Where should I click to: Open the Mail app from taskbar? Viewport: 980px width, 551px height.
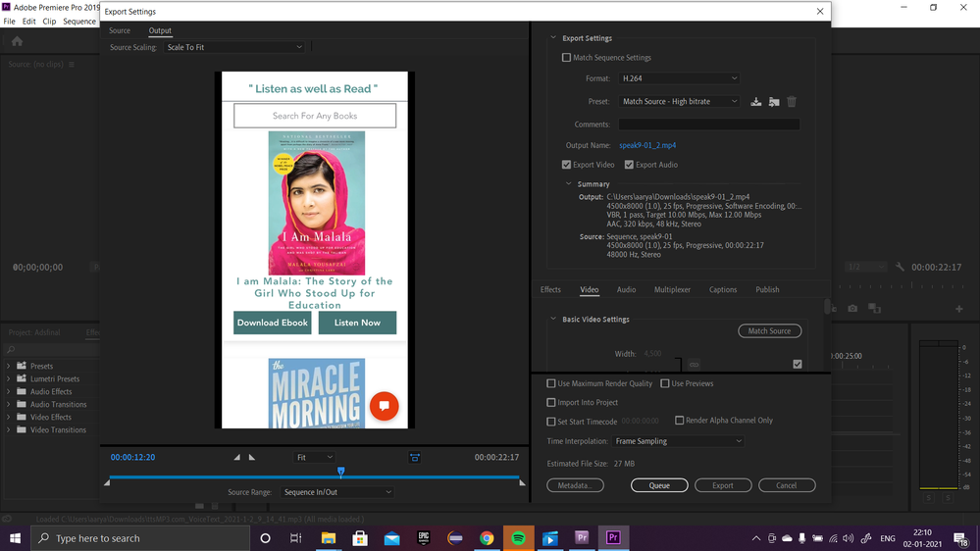pos(391,538)
